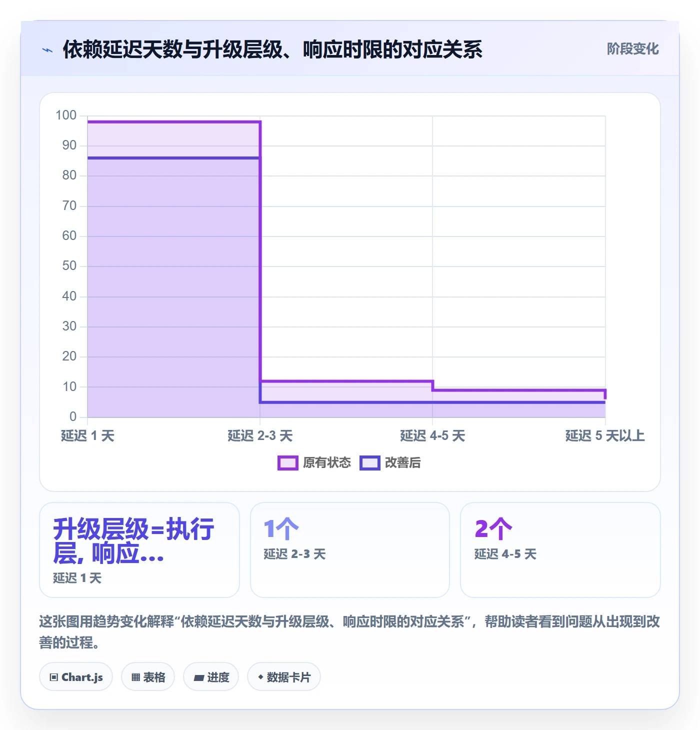Select the 数据卡片 tag chip
The width and height of the screenshot is (700, 730).
(284, 677)
